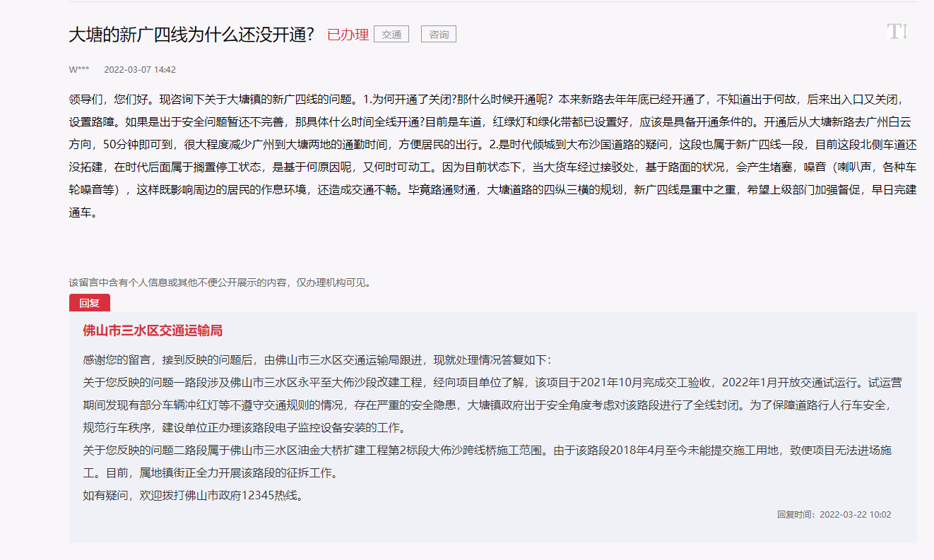Click the red 回复 tab label
The width and height of the screenshot is (934, 560).
pos(90,303)
